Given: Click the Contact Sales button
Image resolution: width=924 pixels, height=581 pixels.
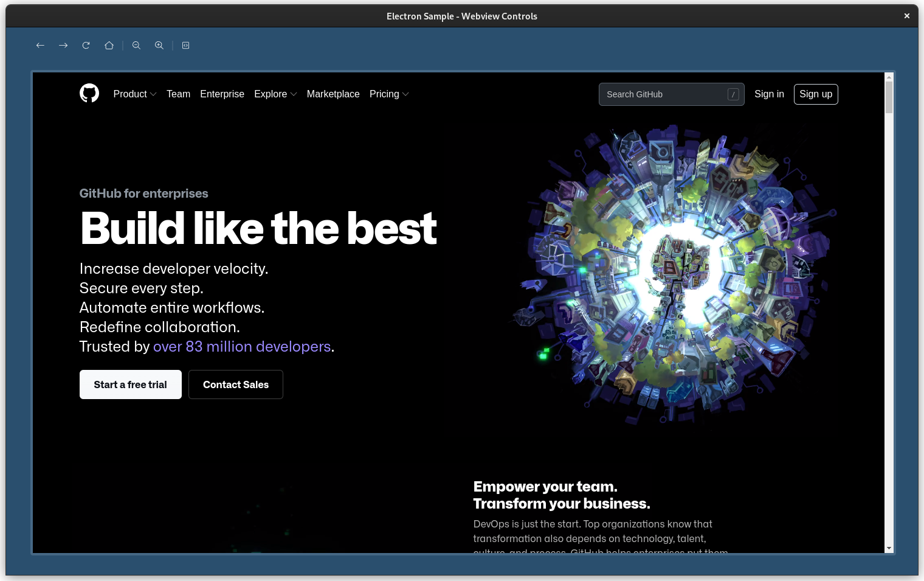Looking at the screenshot, I should tap(236, 384).
